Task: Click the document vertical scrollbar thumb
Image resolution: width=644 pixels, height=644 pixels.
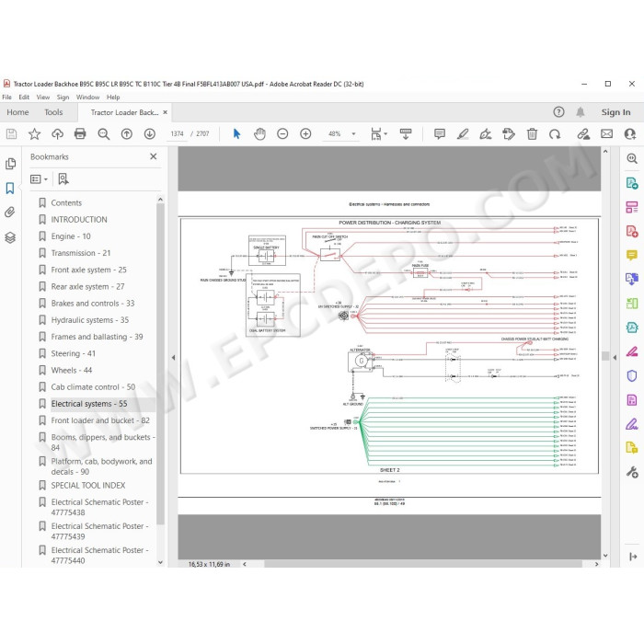Action: point(605,356)
